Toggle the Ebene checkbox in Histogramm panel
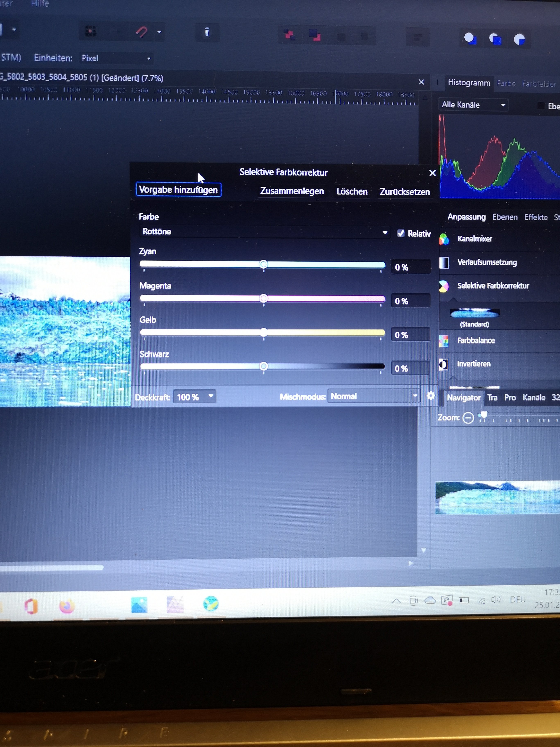 [541, 106]
